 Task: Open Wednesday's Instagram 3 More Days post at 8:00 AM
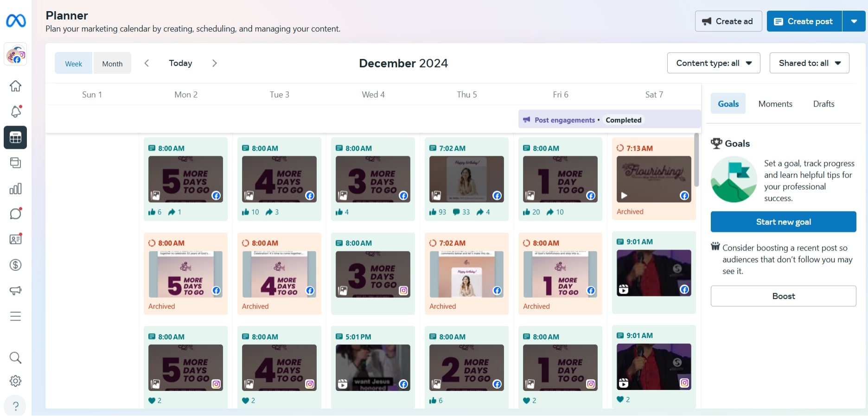pos(373,274)
